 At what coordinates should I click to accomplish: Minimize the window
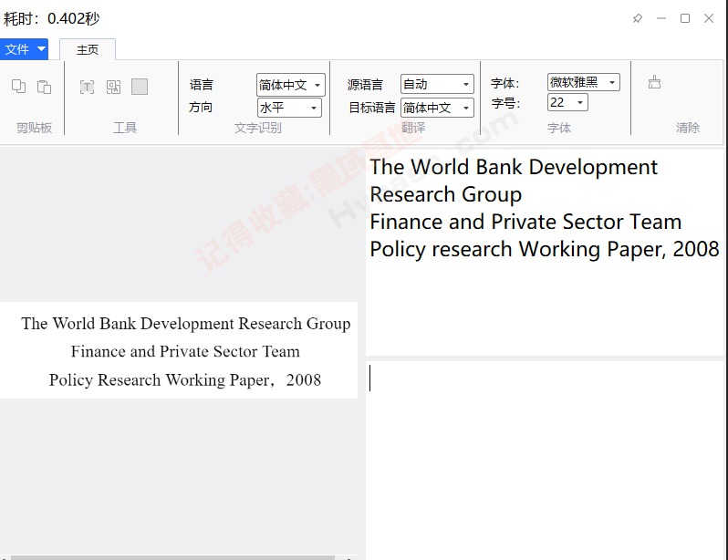[661, 18]
